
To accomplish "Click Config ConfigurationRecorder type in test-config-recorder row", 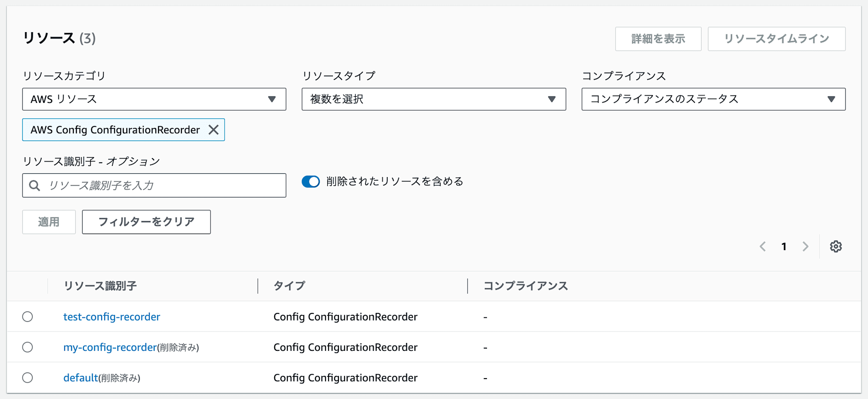I will click(x=345, y=317).
